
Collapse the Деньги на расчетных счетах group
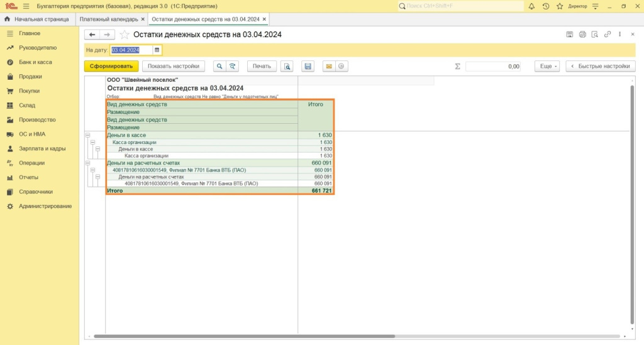[87, 163]
